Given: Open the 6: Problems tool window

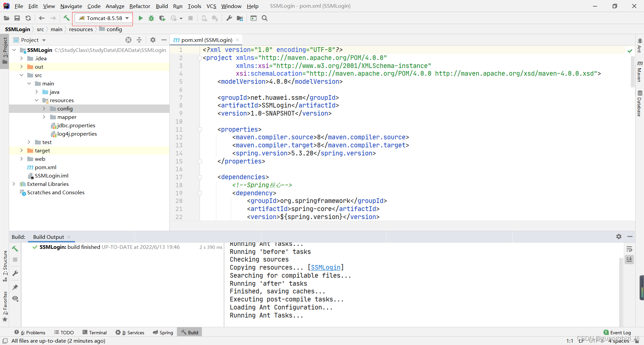Looking at the screenshot, I should coord(30,332).
